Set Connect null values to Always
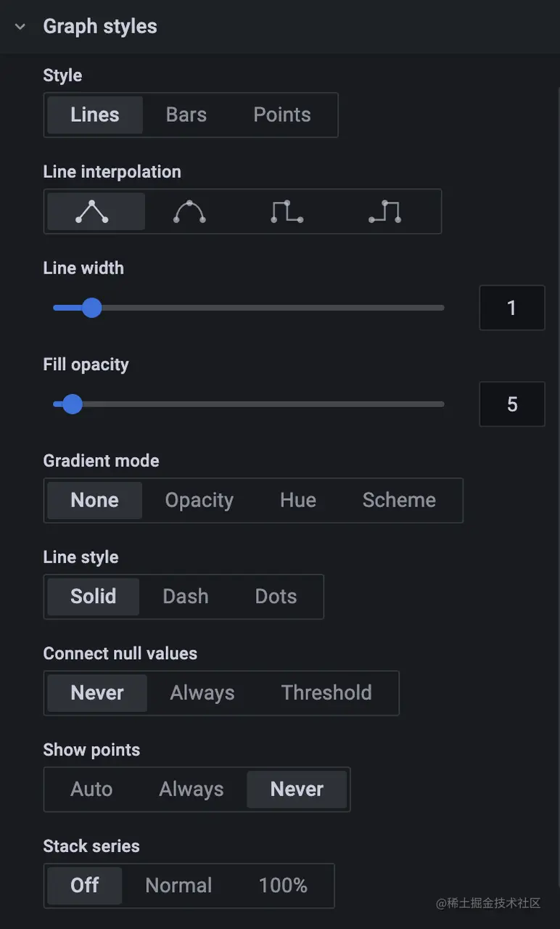Screen dimensions: 560x929 pyautogui.click(x=202, y=692)
